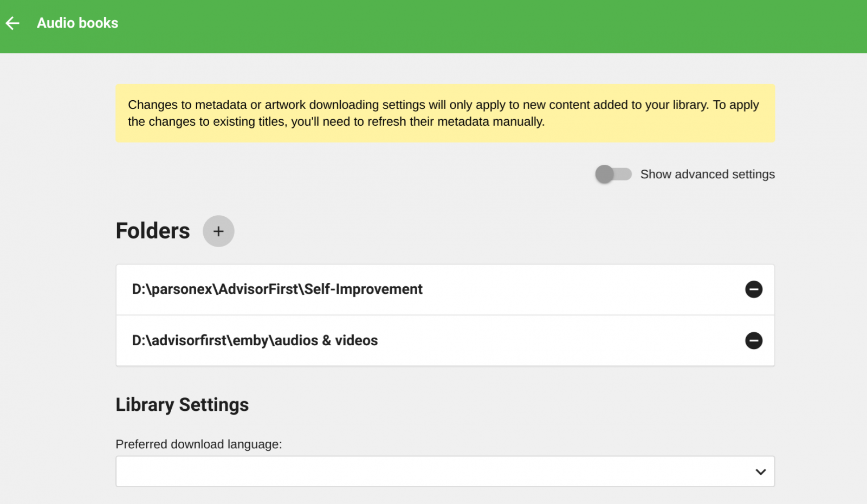Click the Folders section heading
The height and width of the screenshot is (504, 867).
pos(153,231)
